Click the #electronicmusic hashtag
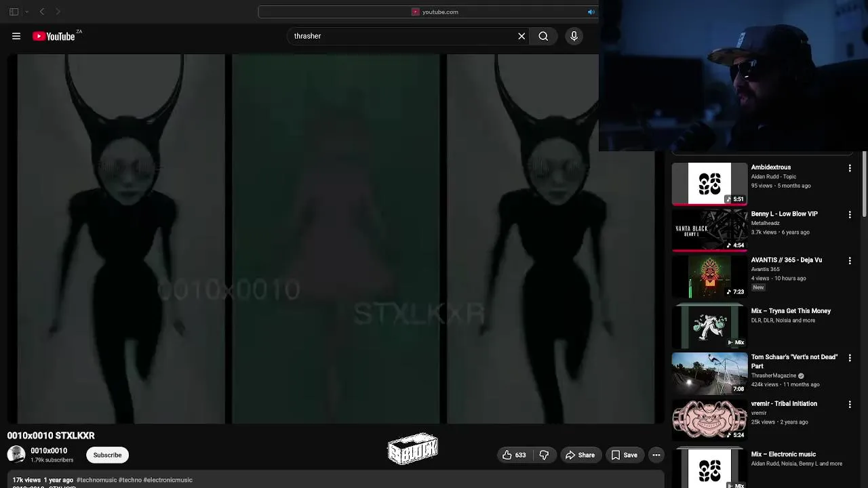 click(x=168, y=480)
